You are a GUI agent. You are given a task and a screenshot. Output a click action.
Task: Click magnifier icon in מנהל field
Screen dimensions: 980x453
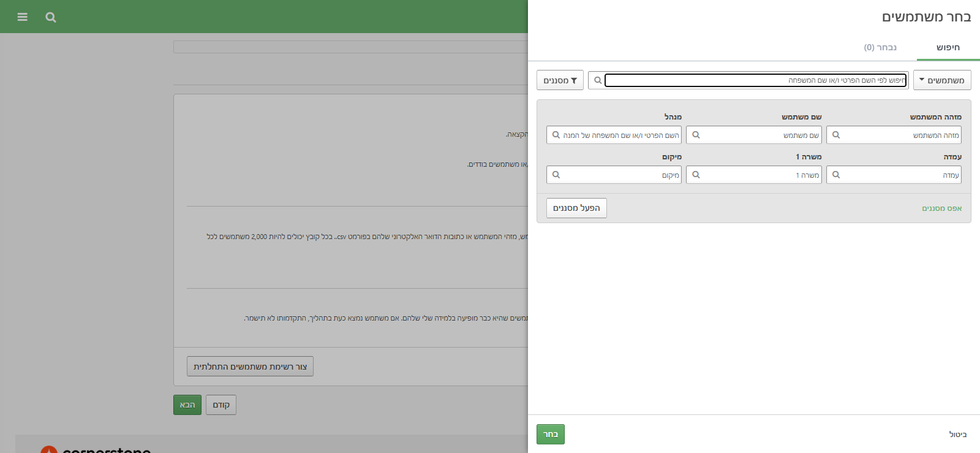point(556,135)
